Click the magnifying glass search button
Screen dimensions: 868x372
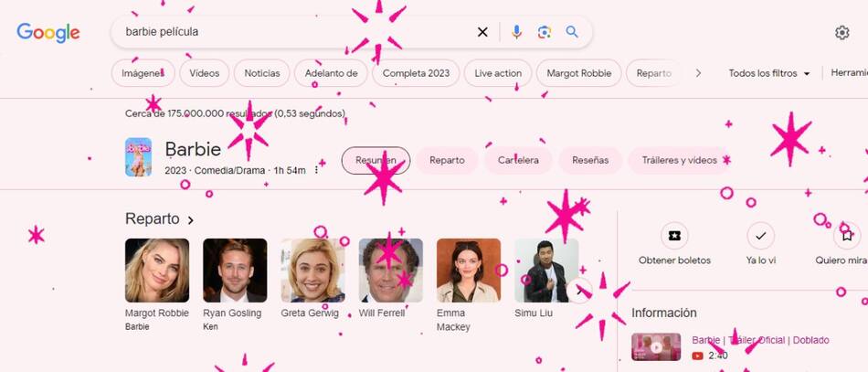pos(572,32)
